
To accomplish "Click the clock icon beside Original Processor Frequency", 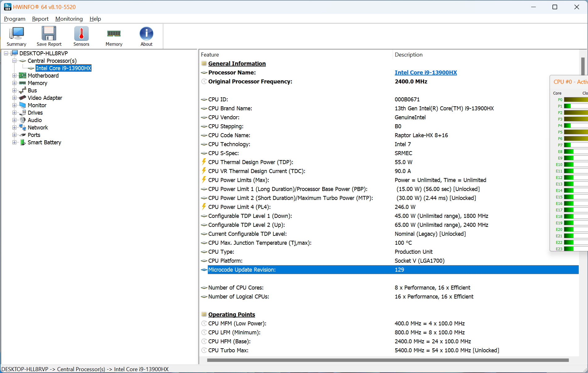I will [204, 82].
